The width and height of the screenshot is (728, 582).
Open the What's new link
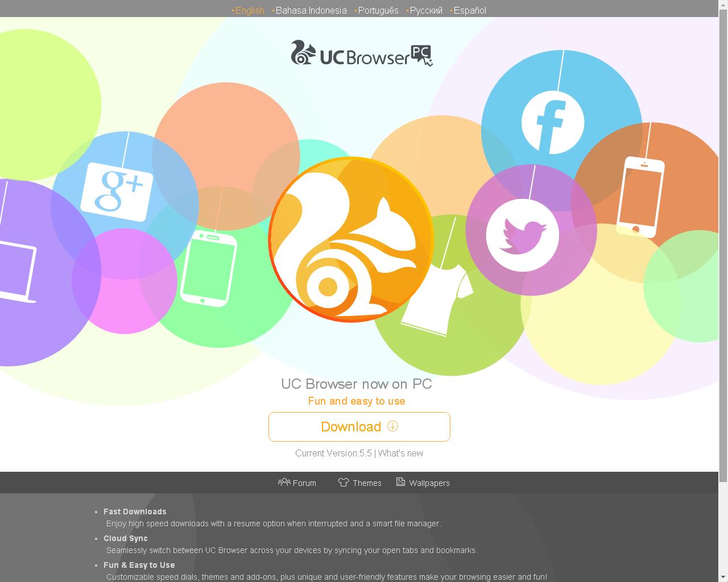click(400, 453)
